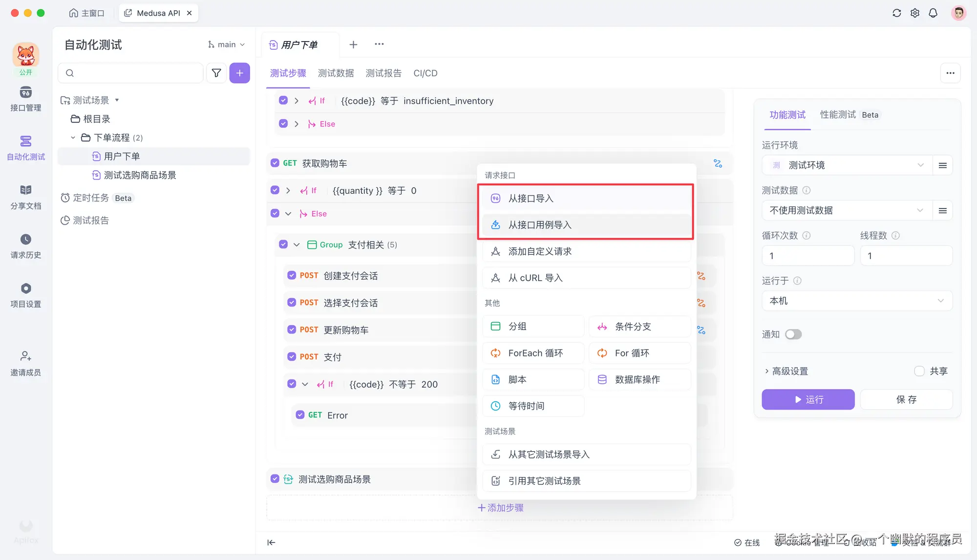977x560 pixels.
Task: Click the filter icon beside the search box
Action: [x=216, y=73]
